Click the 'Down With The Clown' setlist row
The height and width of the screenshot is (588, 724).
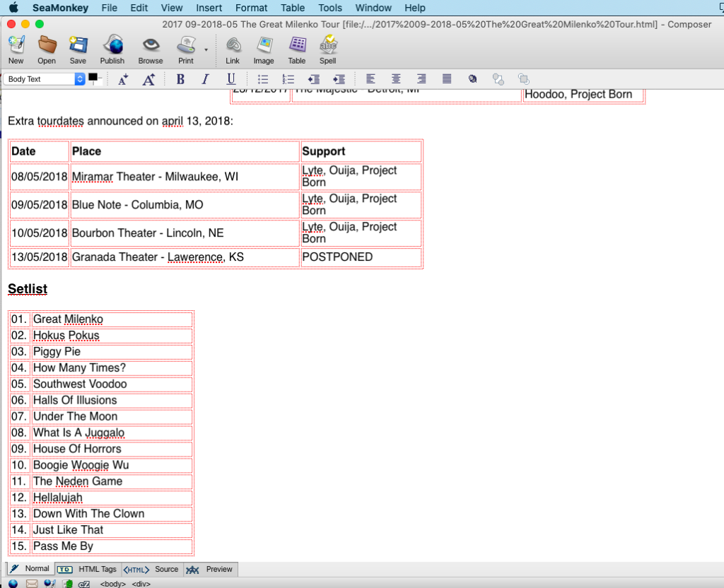coord(112,514)
